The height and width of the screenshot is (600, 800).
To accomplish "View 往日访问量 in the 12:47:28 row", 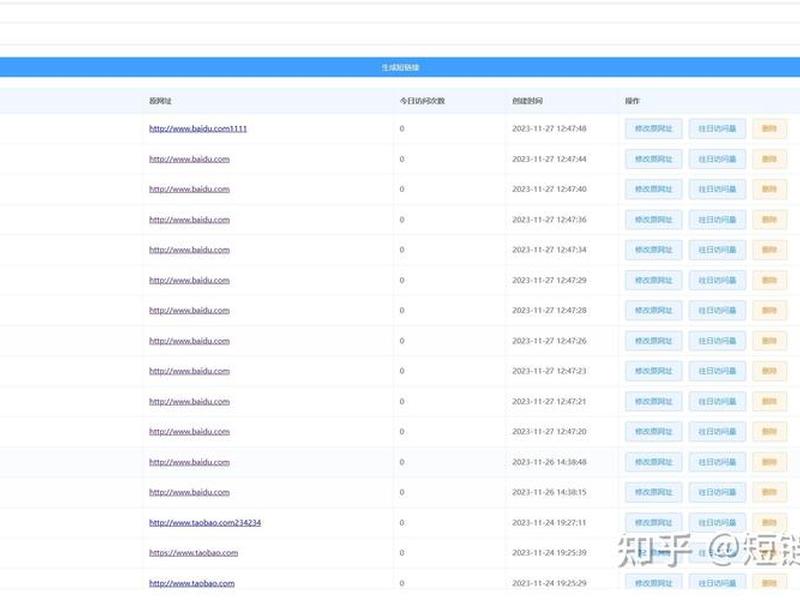I will 717,311.
